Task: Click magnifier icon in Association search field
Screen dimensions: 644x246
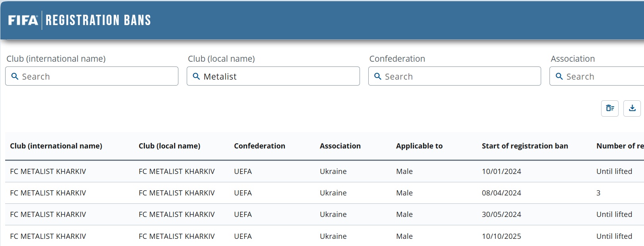Action: (x=559, y=76)
